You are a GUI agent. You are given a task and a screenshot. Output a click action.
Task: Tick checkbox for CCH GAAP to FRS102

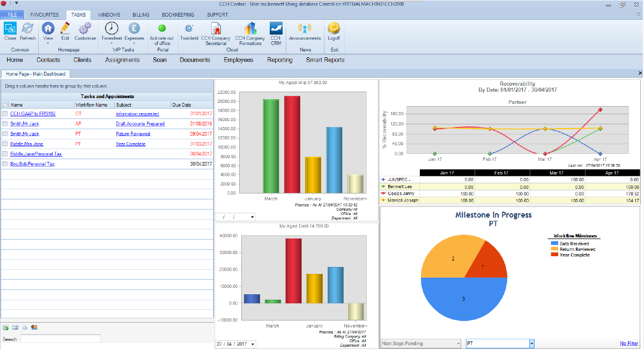[5, 114]
